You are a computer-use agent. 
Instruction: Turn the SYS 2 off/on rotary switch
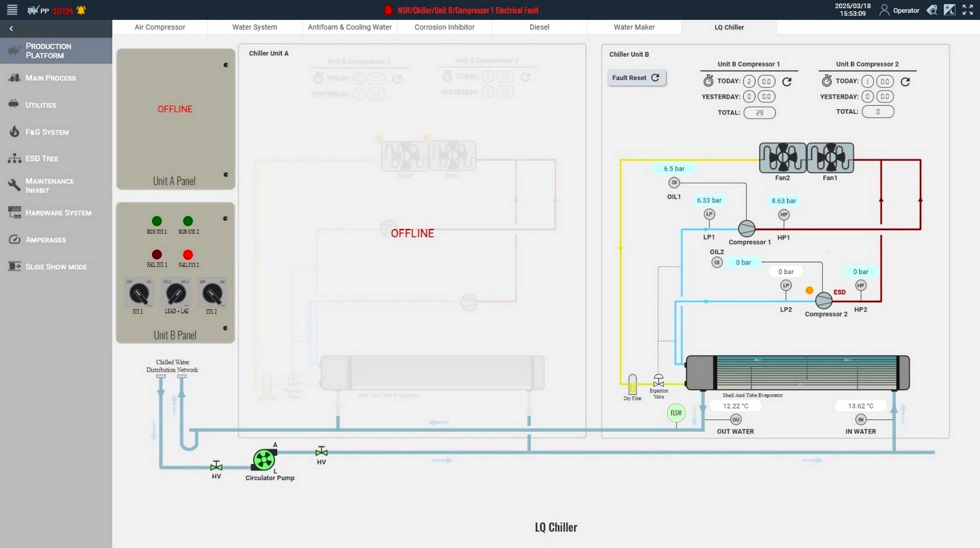[x=212, y=294]
